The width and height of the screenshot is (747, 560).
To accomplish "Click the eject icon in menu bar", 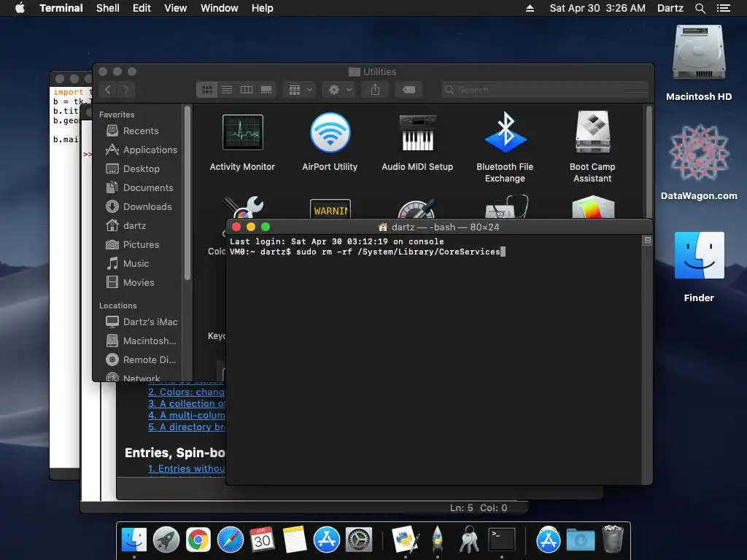I will coord(530,8).
